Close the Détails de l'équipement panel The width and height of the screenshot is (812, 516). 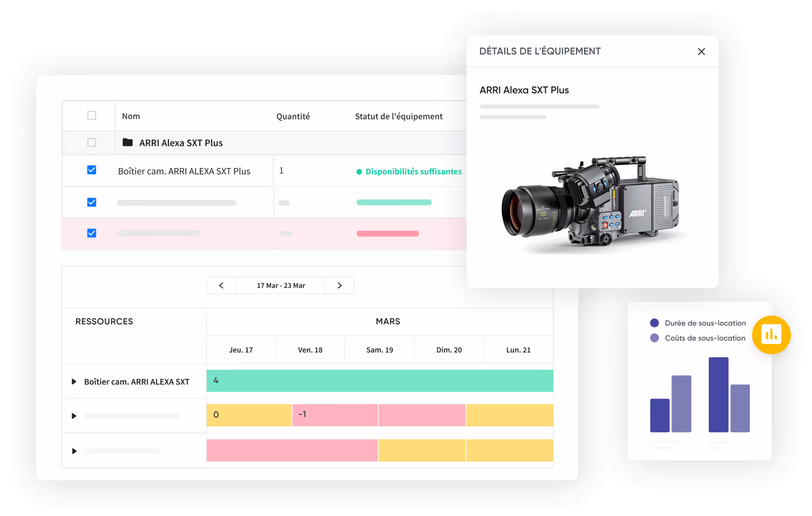pyautogui.click(x=701, y=52)
